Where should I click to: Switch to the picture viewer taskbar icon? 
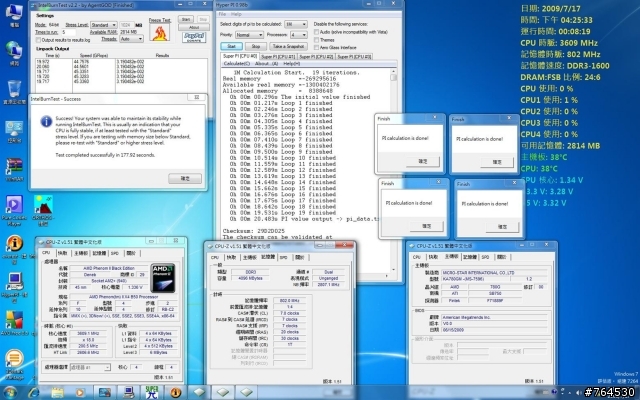point(104,393)
